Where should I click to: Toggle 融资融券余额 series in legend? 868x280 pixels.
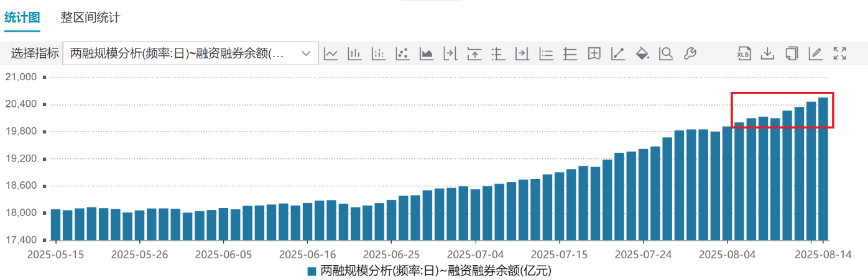click(429, 271)
